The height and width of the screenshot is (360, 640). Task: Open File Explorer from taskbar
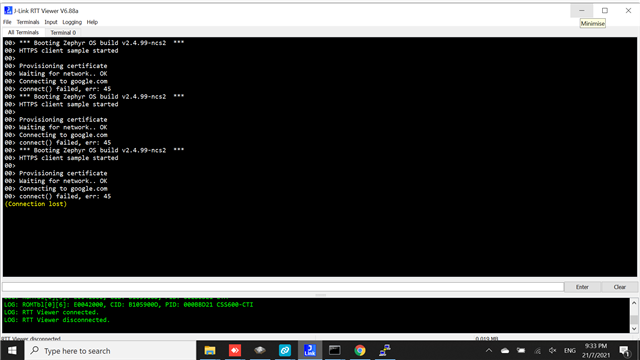[x=210, y=350]
